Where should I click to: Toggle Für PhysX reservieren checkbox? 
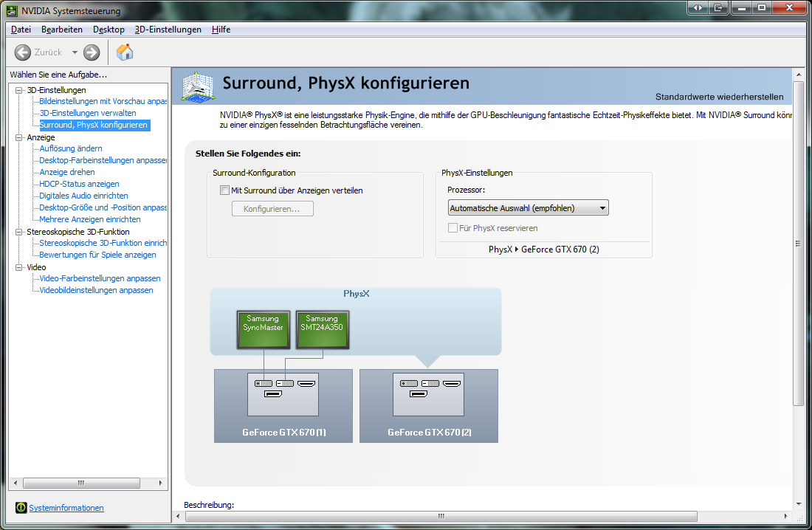(x=453, y=228)
